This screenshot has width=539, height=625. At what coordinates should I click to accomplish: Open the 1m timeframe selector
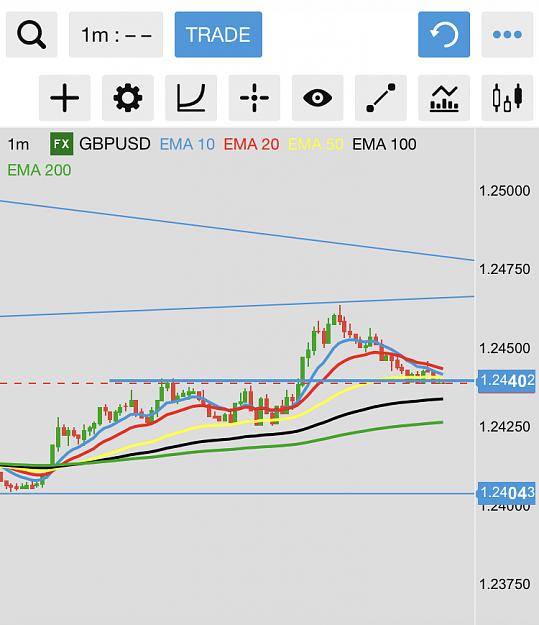coord(116,35)
